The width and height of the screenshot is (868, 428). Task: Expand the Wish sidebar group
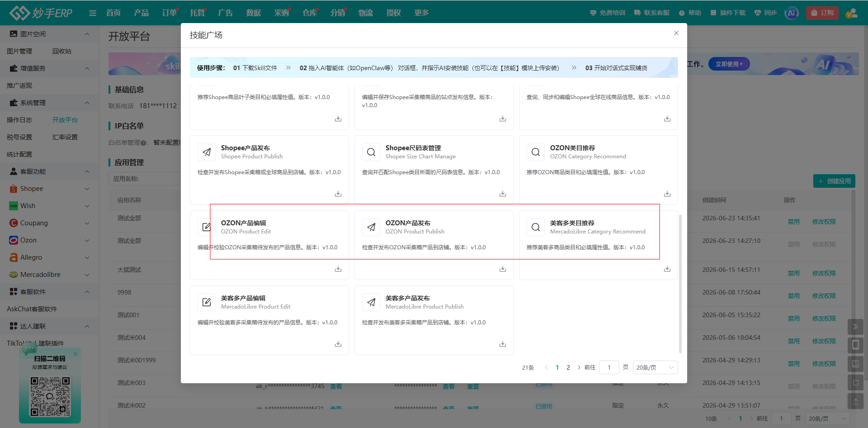pos(49,206)
